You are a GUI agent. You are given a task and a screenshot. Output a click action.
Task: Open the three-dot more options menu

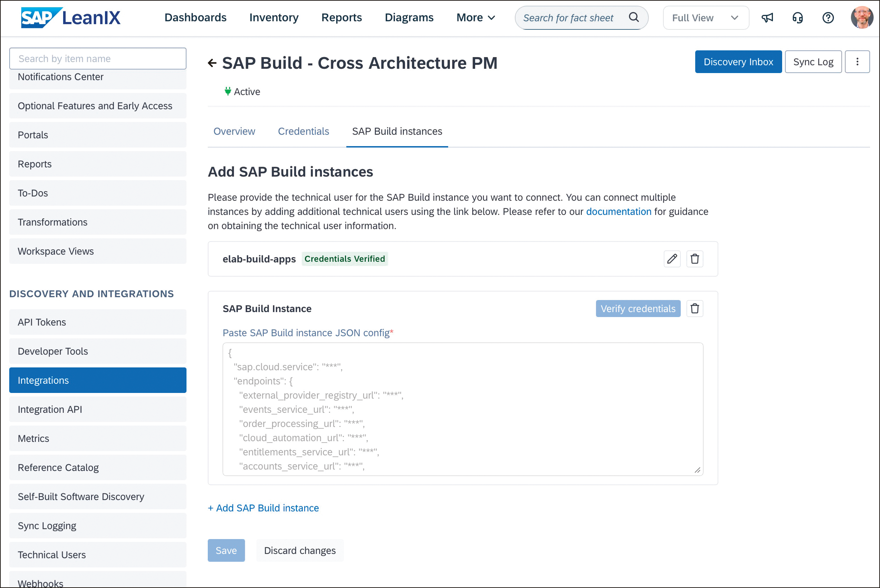[x=857, y=61]
